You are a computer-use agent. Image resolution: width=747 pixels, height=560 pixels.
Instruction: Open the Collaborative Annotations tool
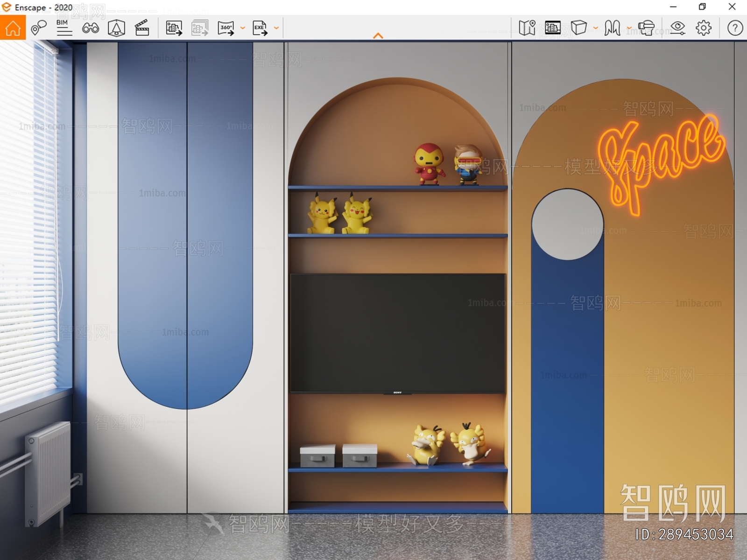(39, 28)
